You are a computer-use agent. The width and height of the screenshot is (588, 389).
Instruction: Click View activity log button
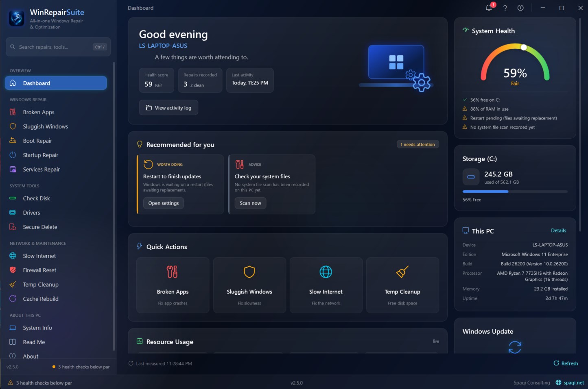coord(168,108)
